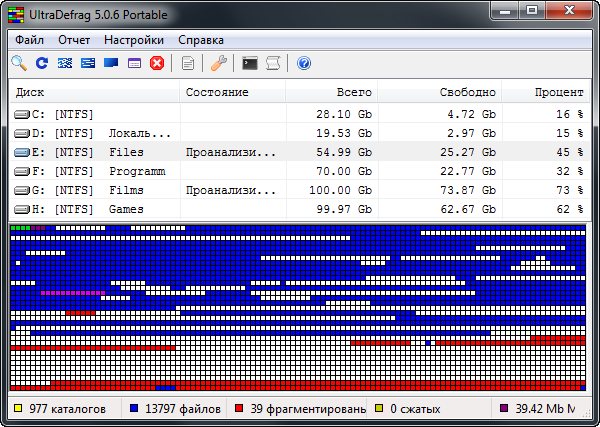The image size is (600, 427).
Task: Open settings with the wrench icon
Action: [219, 63]
